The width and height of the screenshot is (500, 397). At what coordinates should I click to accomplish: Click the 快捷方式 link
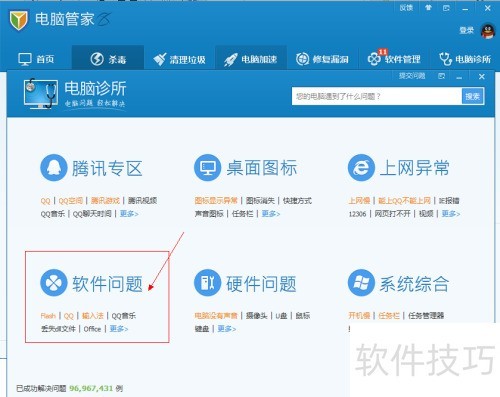pos(297,201)
